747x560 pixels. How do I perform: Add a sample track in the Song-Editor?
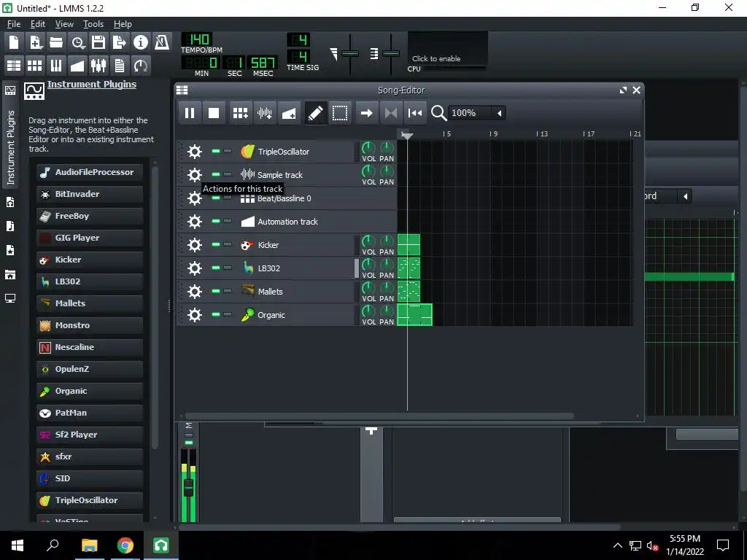point(264,113)
